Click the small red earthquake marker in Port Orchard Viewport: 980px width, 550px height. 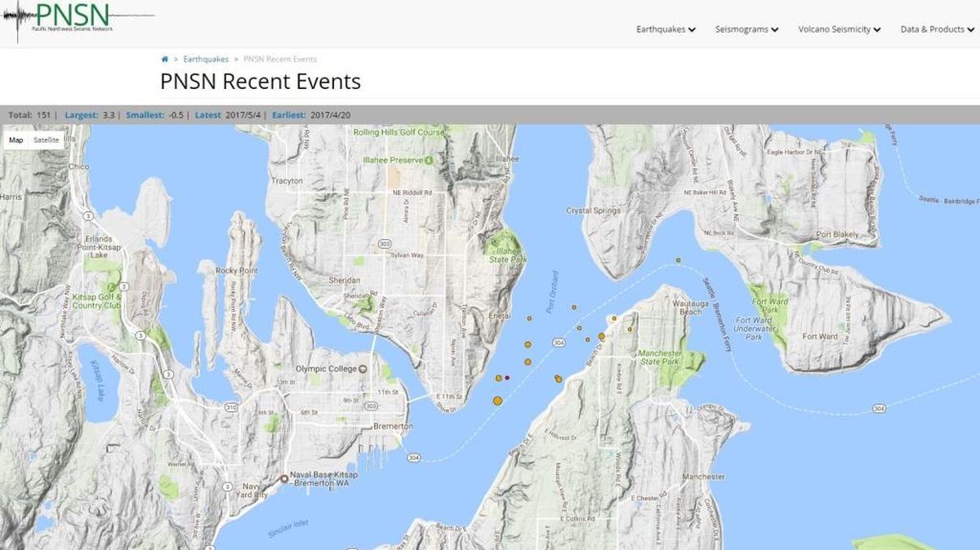(507, 377)
